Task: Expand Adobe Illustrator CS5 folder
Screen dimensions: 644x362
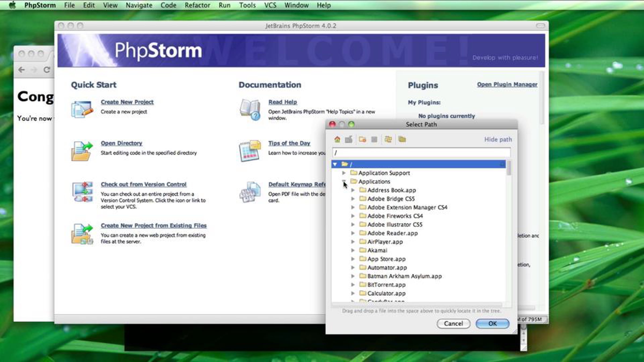Action: 353,224
